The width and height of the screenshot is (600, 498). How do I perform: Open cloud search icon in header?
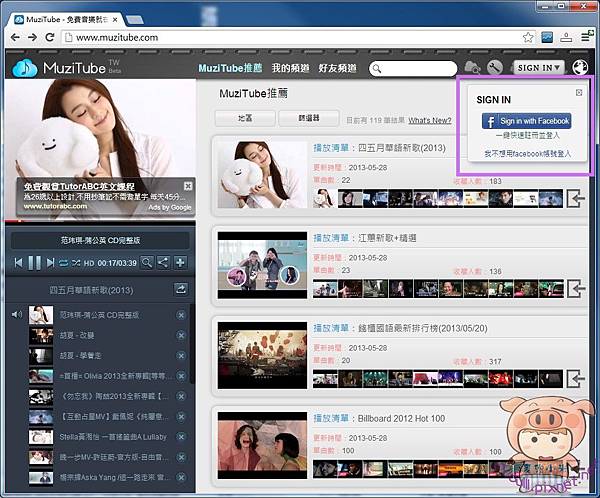472,68
